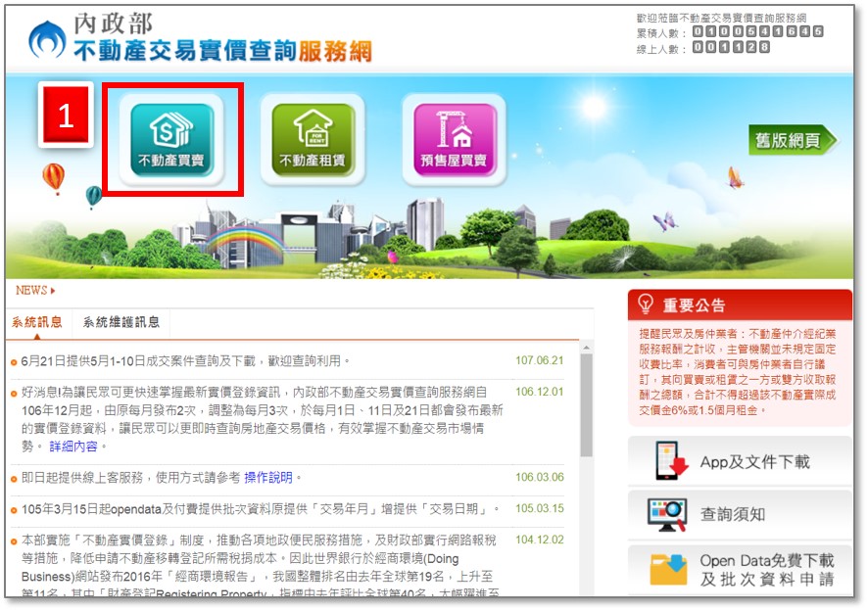Click the lightbulb icon in 重要公告 header
The image size is (868, 611).
coord(646,304)
